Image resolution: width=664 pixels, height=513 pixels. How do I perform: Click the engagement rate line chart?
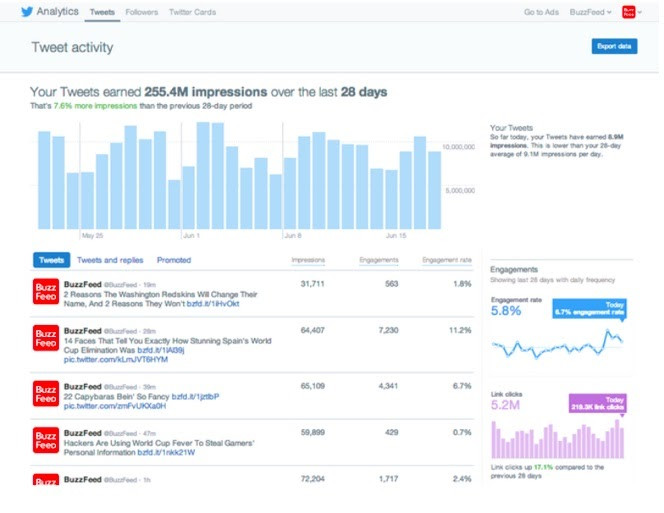tap(557, 344)
